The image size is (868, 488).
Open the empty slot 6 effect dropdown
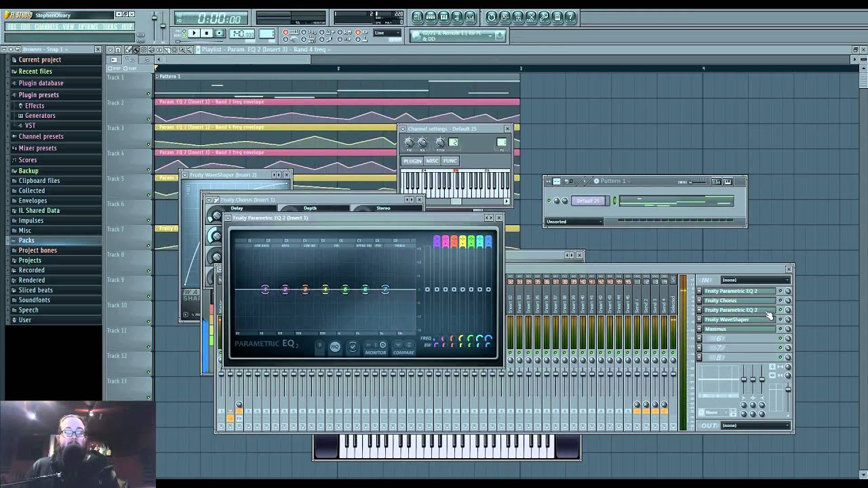point(700,338)
